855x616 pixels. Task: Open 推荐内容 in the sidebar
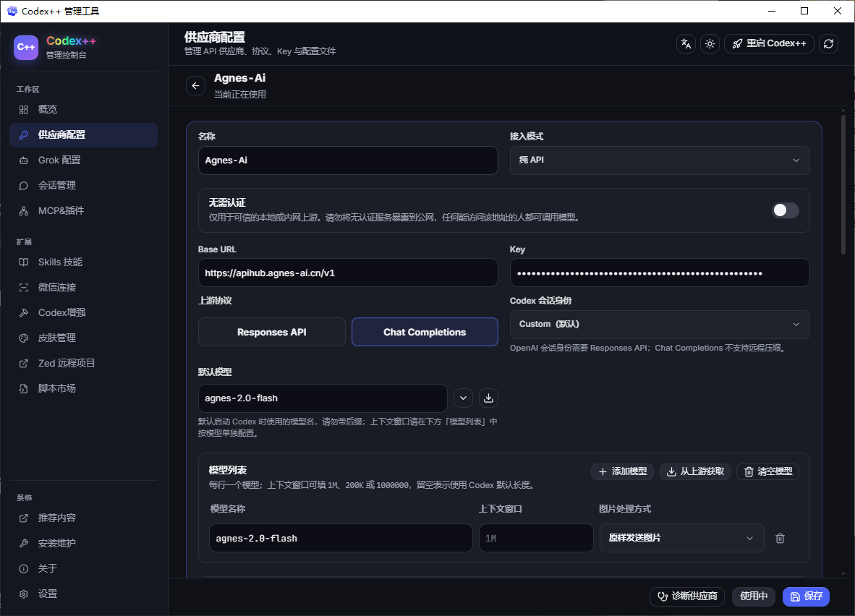[x=83, y=518]
